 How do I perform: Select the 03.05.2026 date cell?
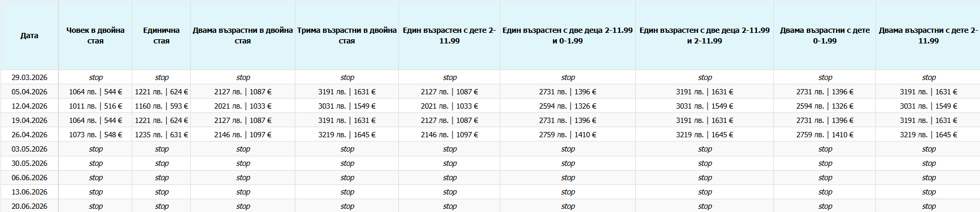pos(29,149)
